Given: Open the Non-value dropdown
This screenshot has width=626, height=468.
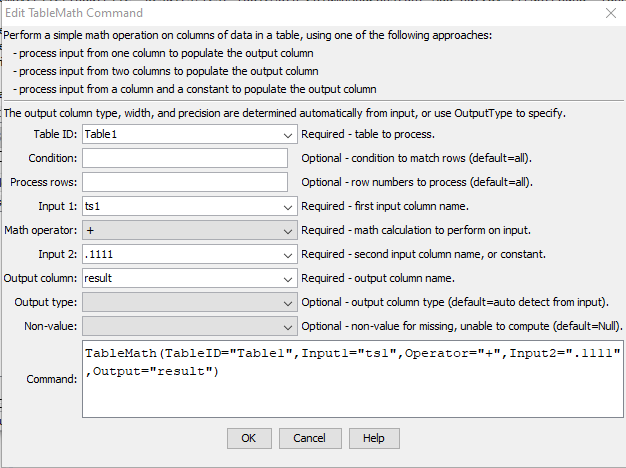Looking at the screenshot, I should tap(287, 326).
